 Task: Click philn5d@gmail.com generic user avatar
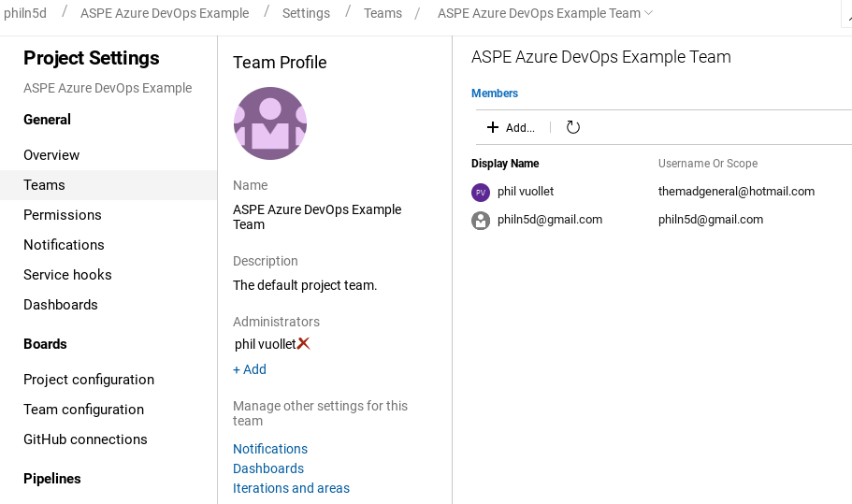coord(481,221)
